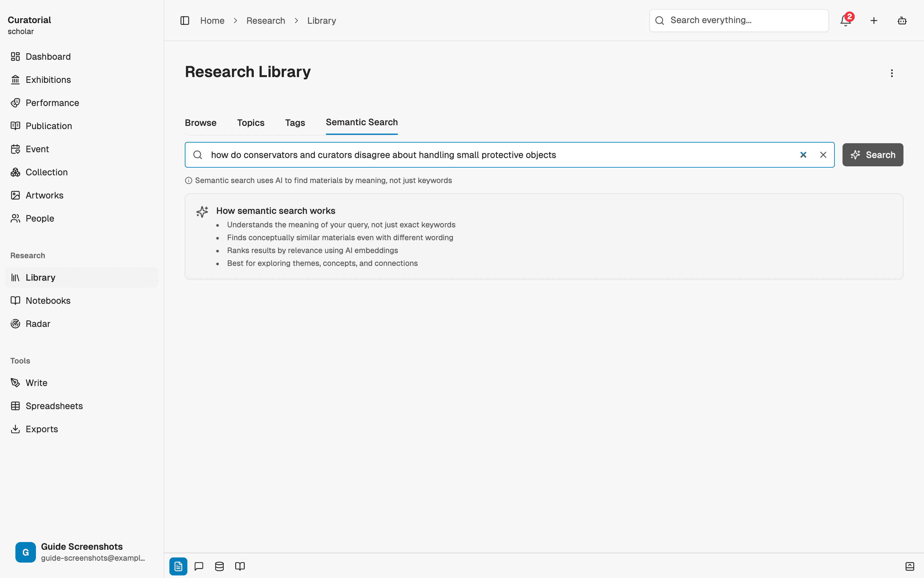Click Library in the breadcrumb
The image size is (924, 578).
(321, 21)
